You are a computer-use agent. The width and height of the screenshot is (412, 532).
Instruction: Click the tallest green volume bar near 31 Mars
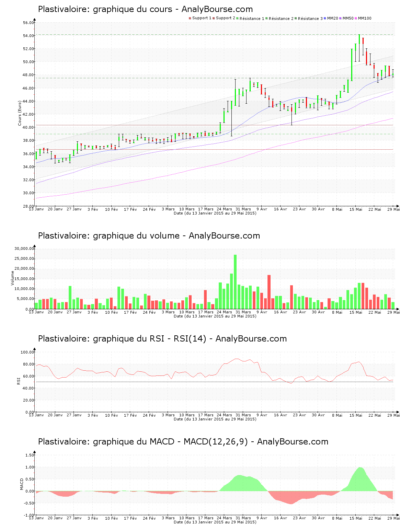tap(235, 282)
